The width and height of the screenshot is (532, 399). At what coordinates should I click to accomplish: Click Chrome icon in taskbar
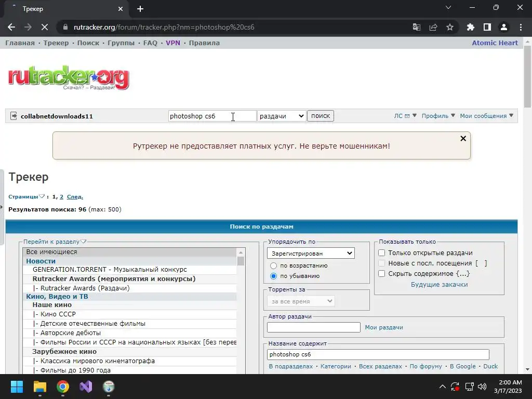pyautogui.click(x=63, y=387)
